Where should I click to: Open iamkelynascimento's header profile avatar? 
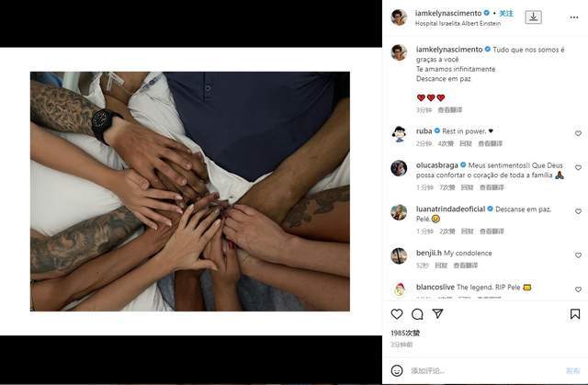coord(399,17)
